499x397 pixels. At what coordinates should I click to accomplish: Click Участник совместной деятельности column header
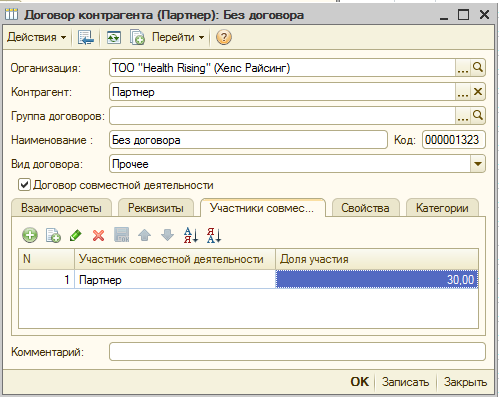pyautogui.click(x=175, y=259)
